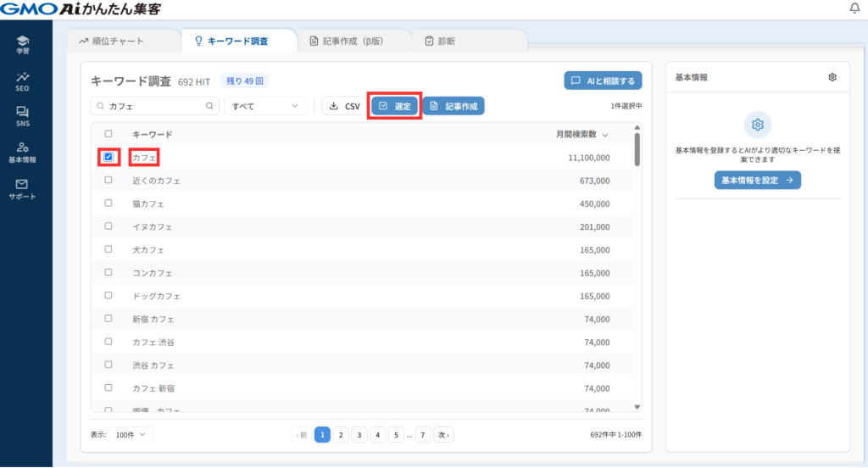Viewport: 868px width, 468px height.
Task: Open the 100件 display count dropdown
Action: (x=131, y=434)
